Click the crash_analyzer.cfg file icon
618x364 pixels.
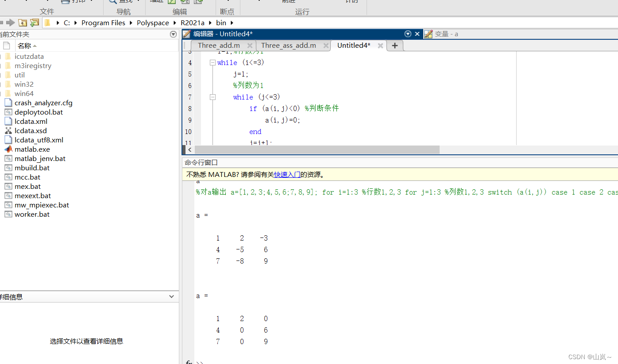tap(8, 103)
